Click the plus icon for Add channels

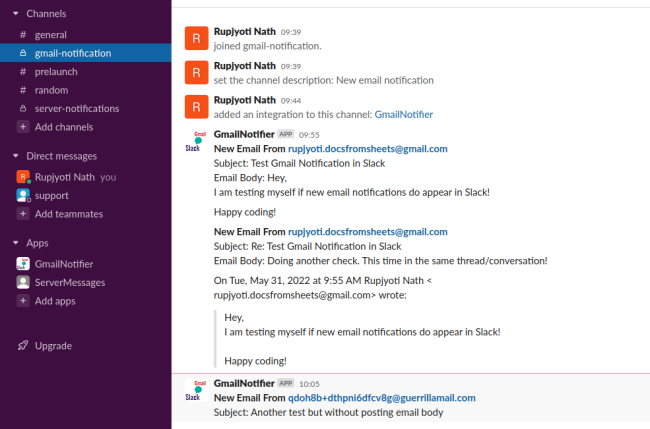pos(23,127)
